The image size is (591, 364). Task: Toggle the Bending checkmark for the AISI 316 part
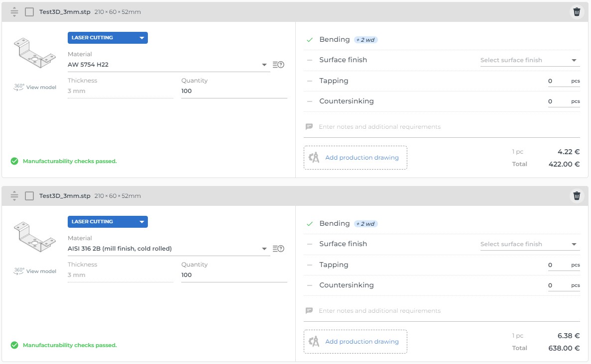pyautogui.click(x=310, y=224)
